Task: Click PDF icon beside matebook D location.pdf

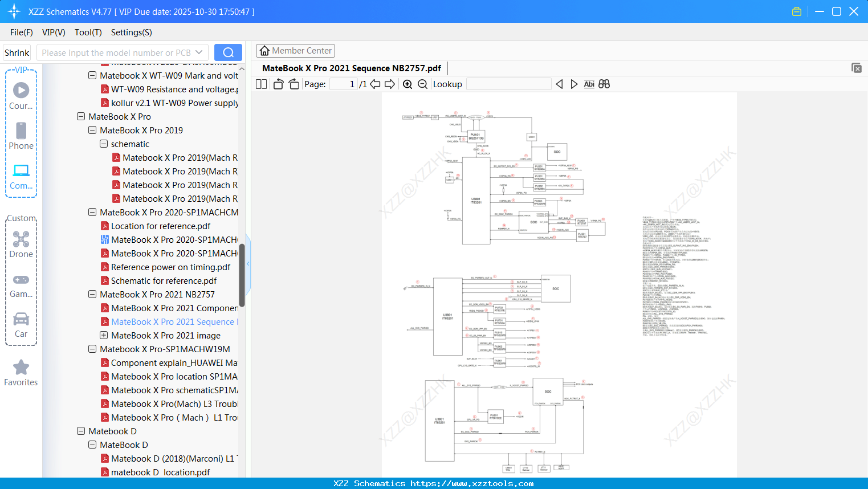Action: pyautogui.click(x=105, y=472)
